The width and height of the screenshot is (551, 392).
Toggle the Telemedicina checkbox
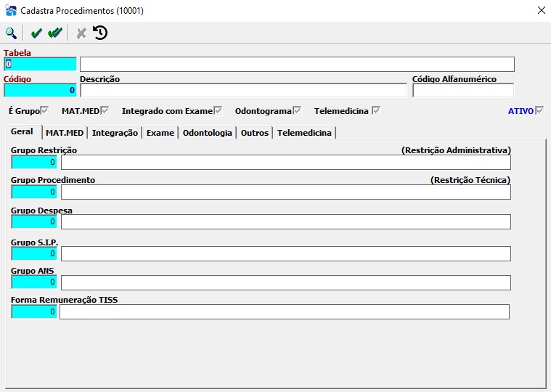pos(376,110)
